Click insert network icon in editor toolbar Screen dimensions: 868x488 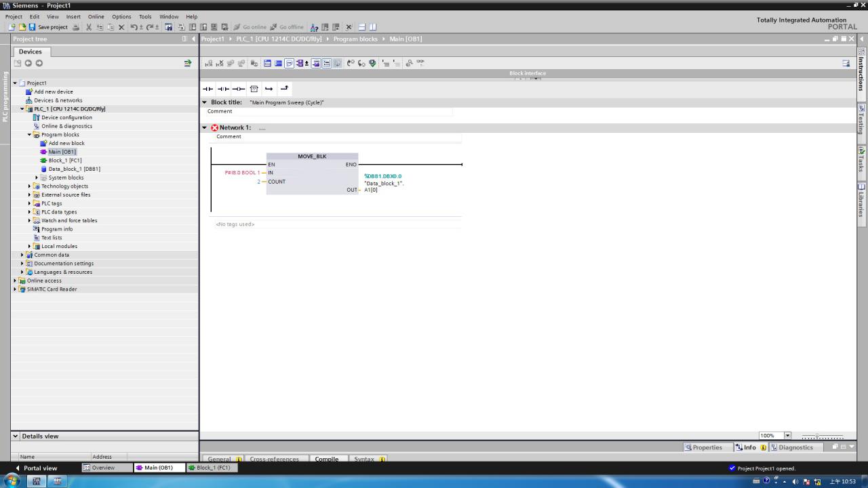click(209, 63)
